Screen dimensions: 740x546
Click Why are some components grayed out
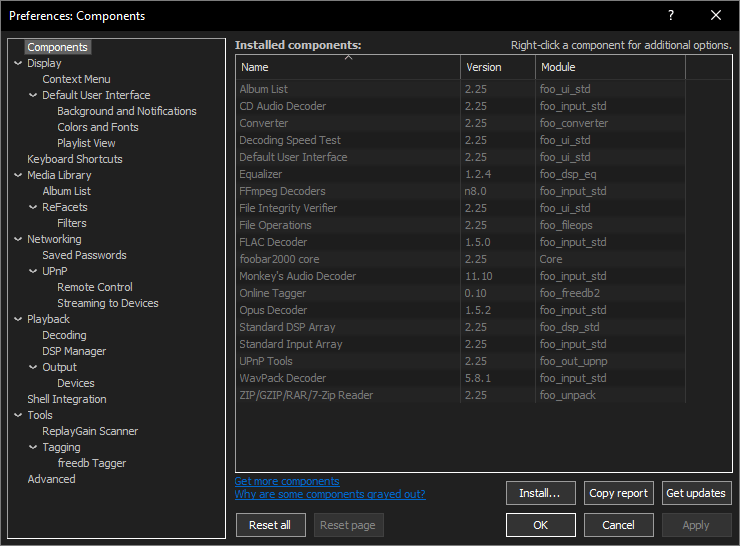(x=330, y=494)
